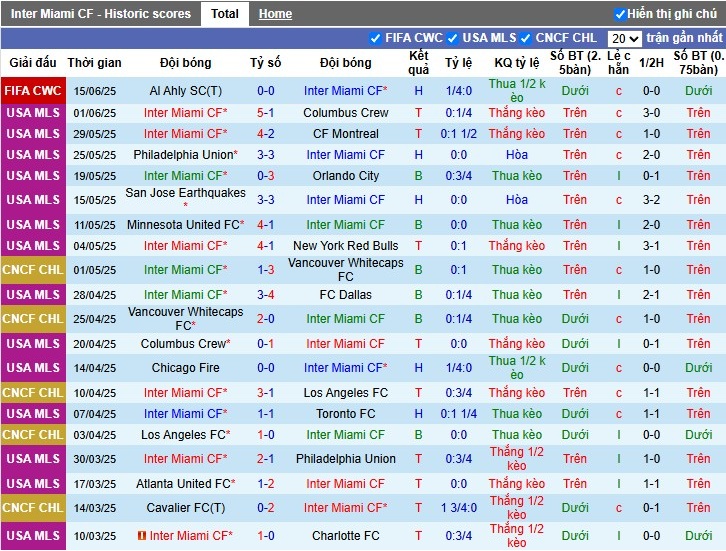Select the 0:1 1/2 odds for CF Montreal match
The height and width of the screenshot is (551, 726).
pyautogui.click(x=458, y=134)
